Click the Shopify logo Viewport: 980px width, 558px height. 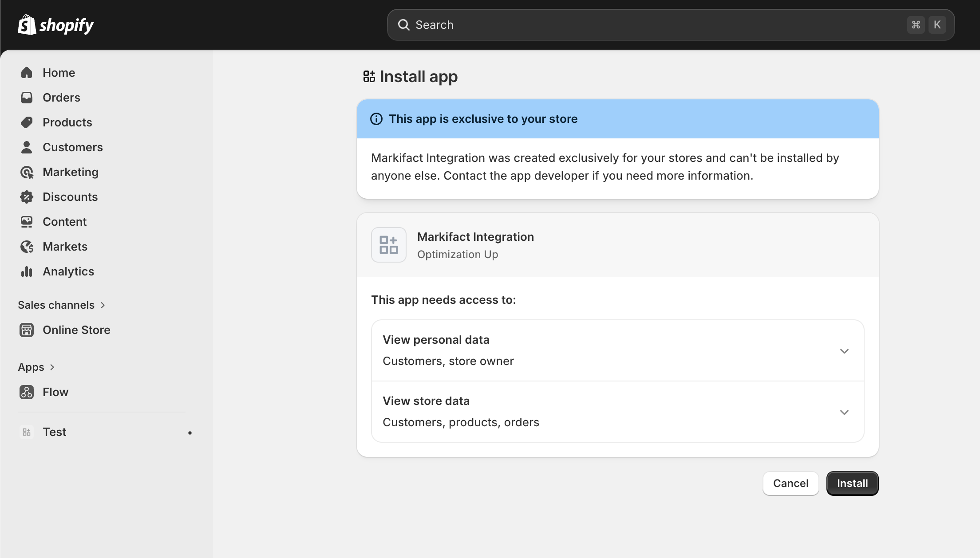55,24
